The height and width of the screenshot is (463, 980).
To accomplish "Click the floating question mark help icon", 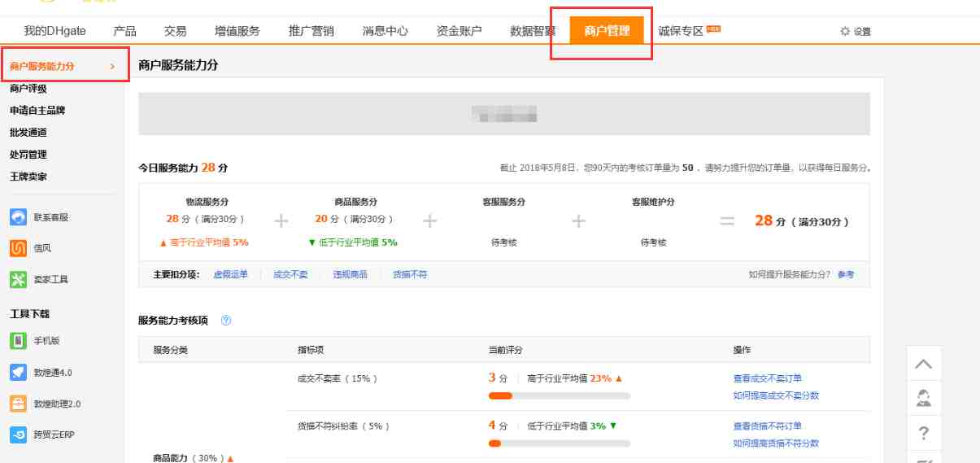I will click(x=924, y=433).
